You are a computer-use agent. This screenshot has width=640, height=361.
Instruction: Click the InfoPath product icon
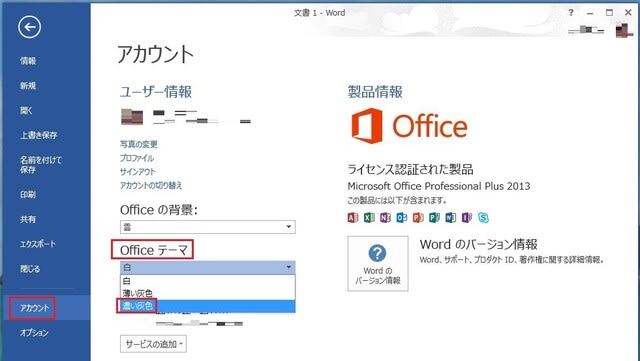(x=467, y=218)
